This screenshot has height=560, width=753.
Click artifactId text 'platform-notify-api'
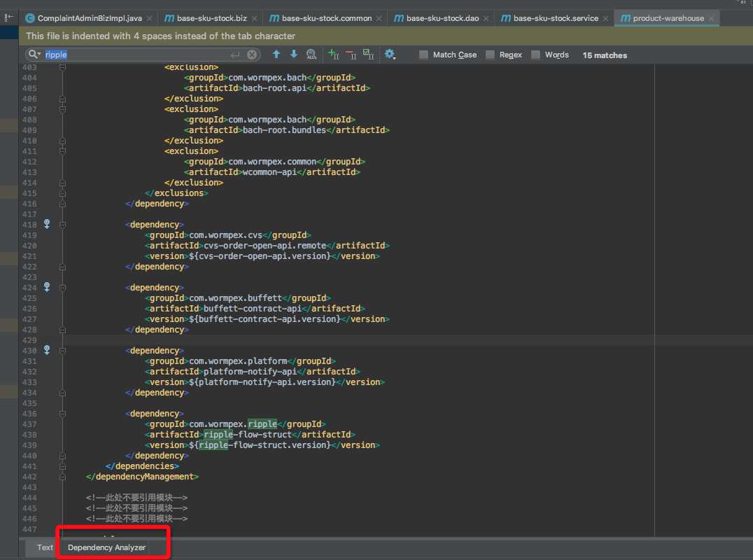click(251, 371)
